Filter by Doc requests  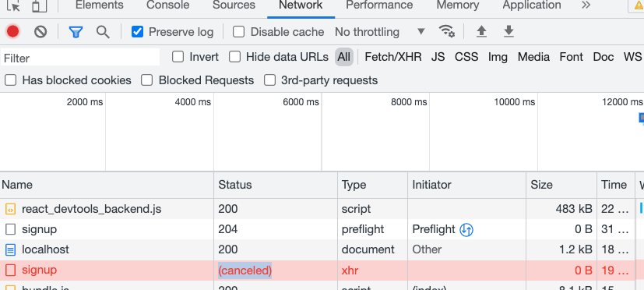[x=604, y=57]
